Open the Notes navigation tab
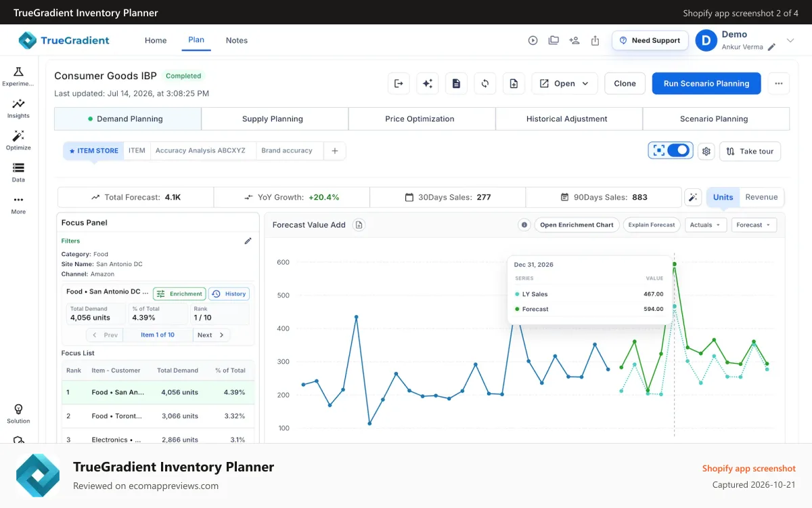Image resolution: width=812 pixels, height=508 pixels. pyautogui.click(x=237, y=41)
